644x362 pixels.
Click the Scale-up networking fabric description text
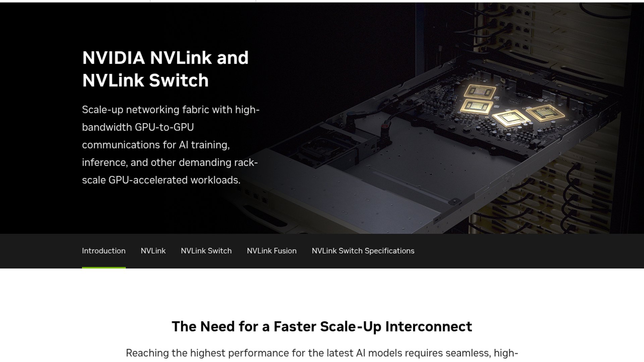tap(171, 145)
